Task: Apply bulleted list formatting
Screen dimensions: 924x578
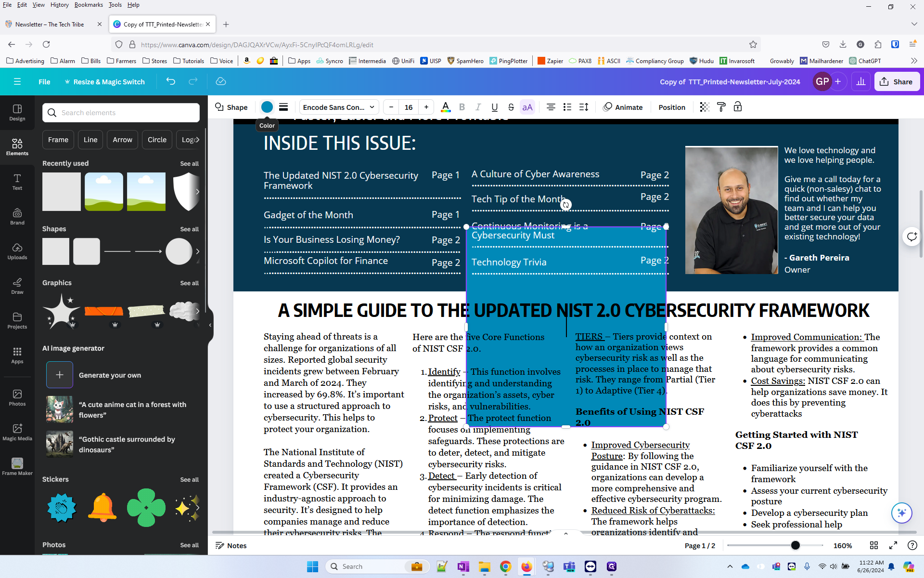Action: [x=567, y=107]
